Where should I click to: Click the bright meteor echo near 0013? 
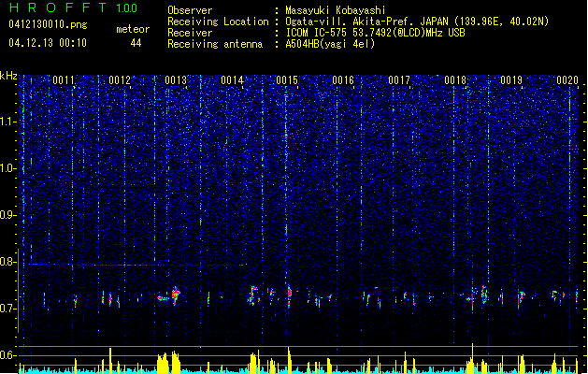coord(175,295)
